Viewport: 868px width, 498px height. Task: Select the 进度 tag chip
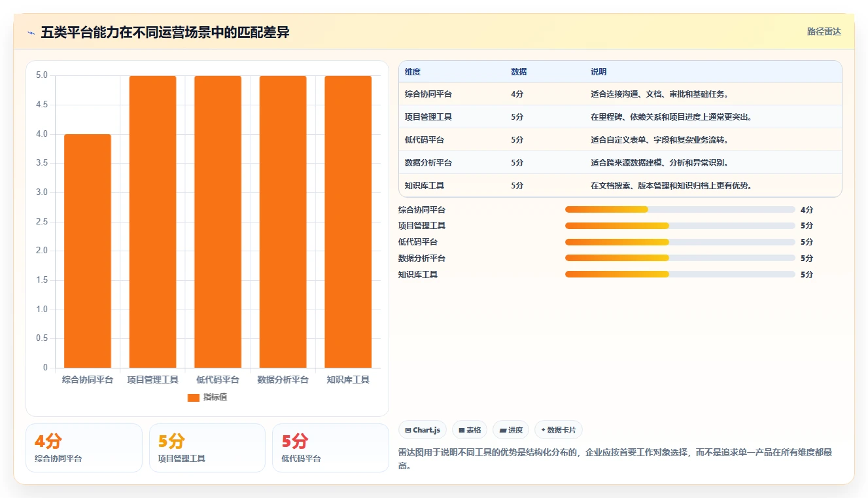511,430
